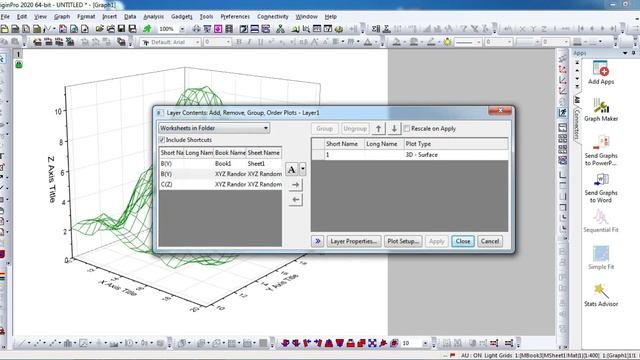Click the Book Name column header
Screen dimensions: 640x360
click(230, 153)
